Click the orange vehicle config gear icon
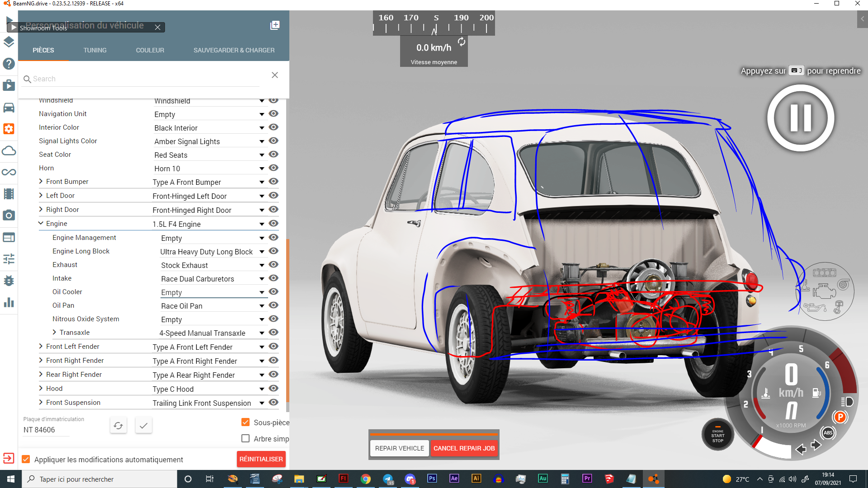868x488 pixels. click(9, 129)
